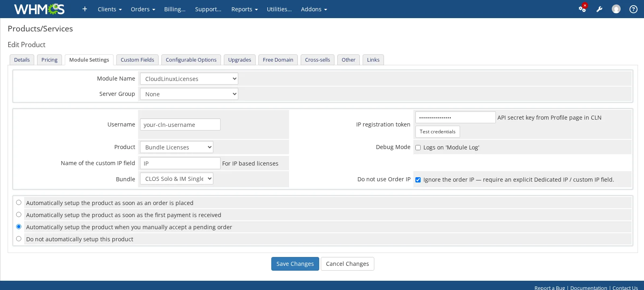Click the Cancel Changes button
This screenshot has height=290, width=644.
347,264
